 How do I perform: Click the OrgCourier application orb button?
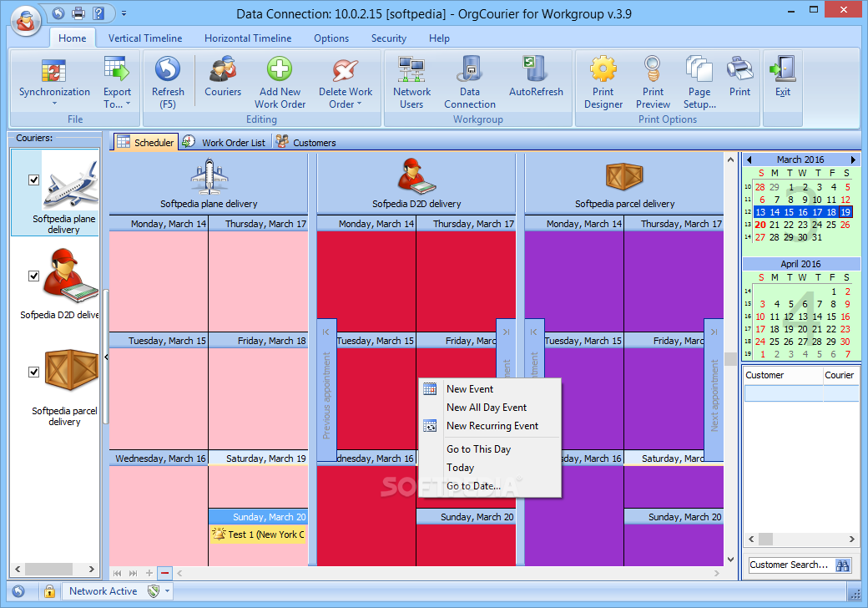click(x=26, y=21)
